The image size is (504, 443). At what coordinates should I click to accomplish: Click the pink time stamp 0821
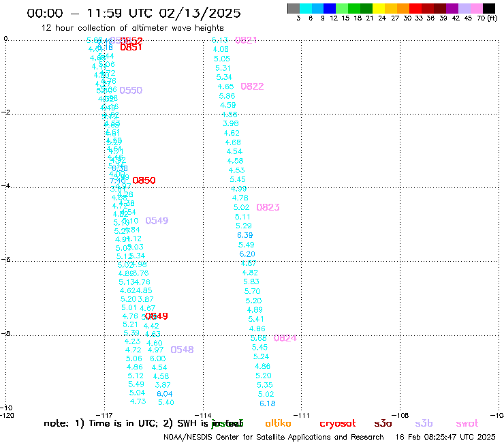[246, 40]
